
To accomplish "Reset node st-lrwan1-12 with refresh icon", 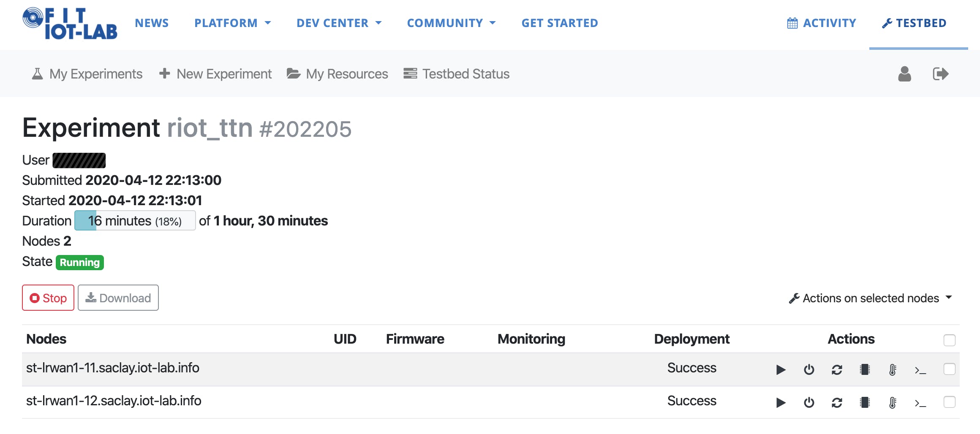I will pyautogui.click(x=837, y=403).
